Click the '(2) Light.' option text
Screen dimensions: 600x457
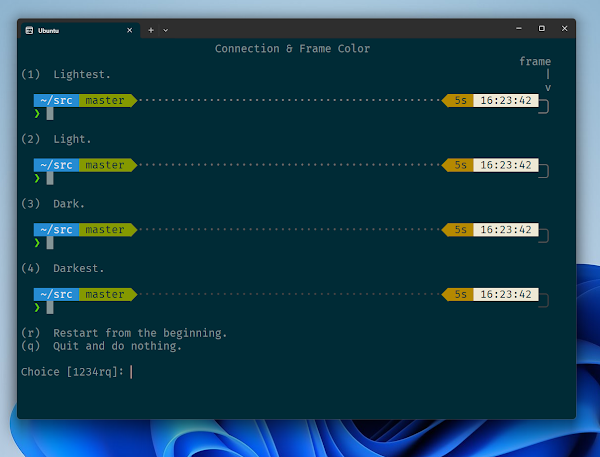[x=56, y=139]
